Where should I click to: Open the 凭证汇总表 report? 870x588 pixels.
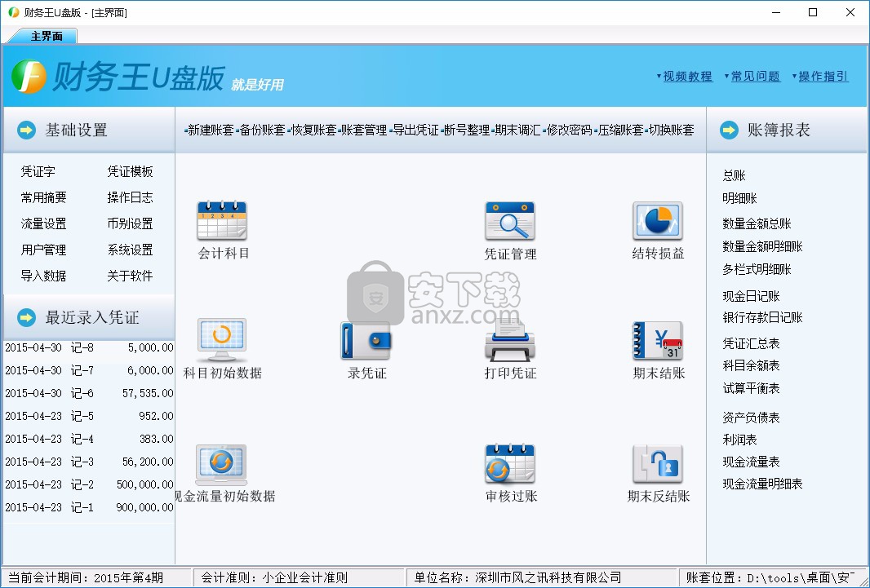tap(752, 343)
